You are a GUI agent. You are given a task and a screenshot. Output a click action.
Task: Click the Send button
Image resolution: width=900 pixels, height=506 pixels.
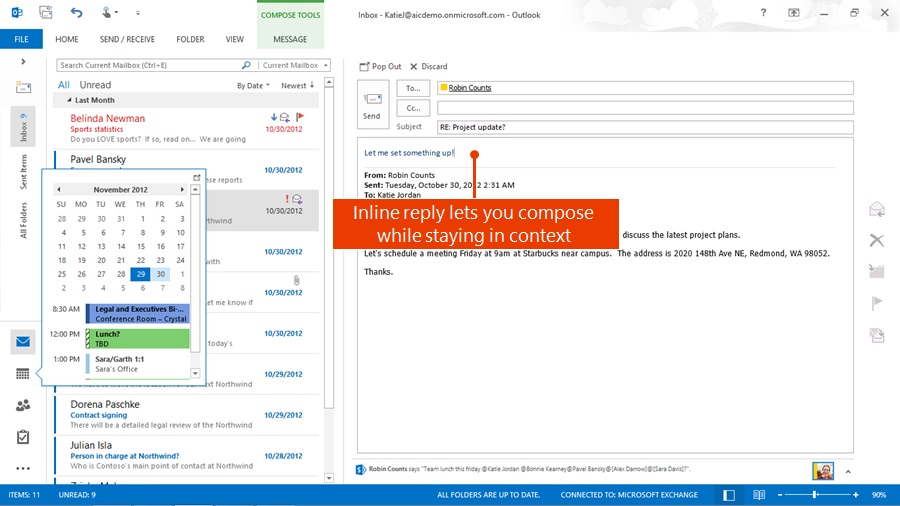click(371, 104)
